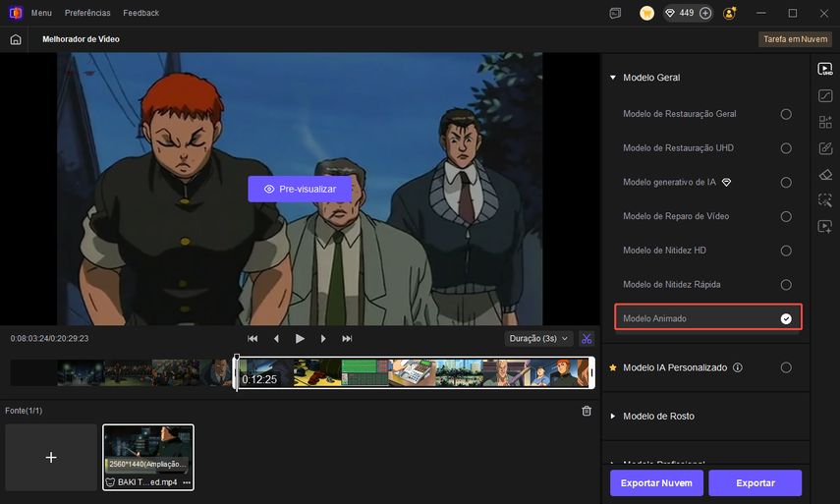The height and width of the screenshot is (504, 840).
Task: Open the grid-plus sidebar tool
Action: (825, 122)
